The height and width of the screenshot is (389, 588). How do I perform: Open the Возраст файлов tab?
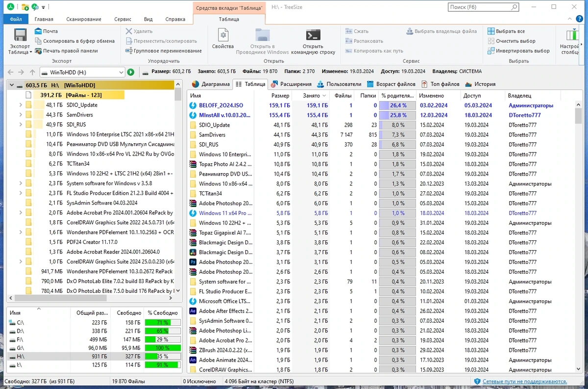tap(391, 84)
